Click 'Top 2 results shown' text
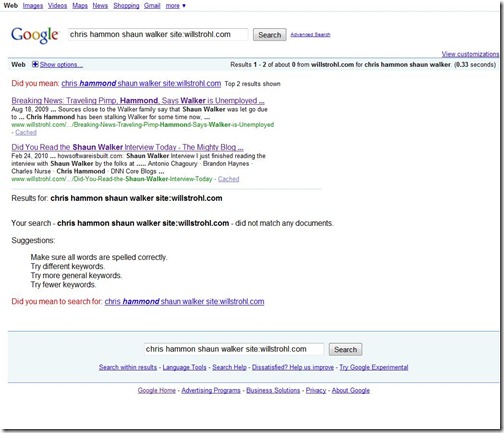Screen dimensions: 504x433 pyautogui.click(x=252, y=84)
